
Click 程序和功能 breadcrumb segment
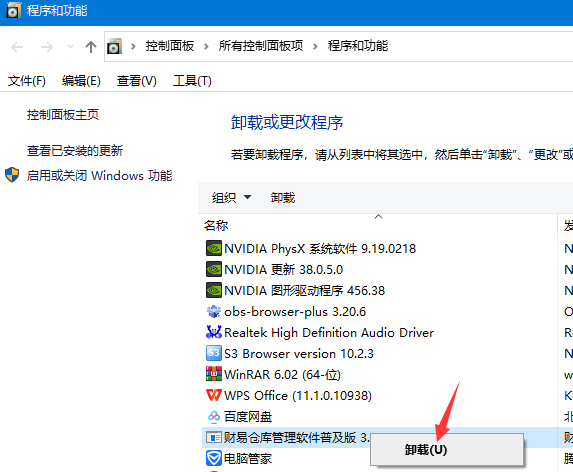pos(358,46)
